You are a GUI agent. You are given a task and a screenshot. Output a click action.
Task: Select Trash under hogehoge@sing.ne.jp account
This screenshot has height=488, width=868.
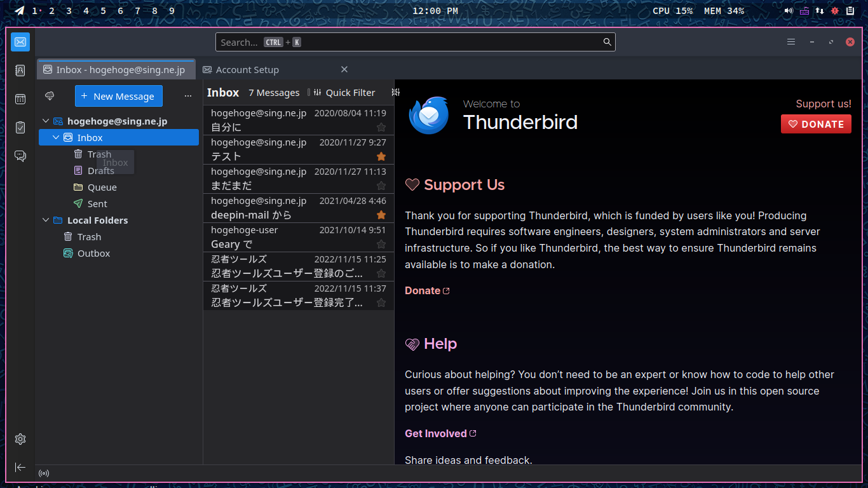coord(118,154)
